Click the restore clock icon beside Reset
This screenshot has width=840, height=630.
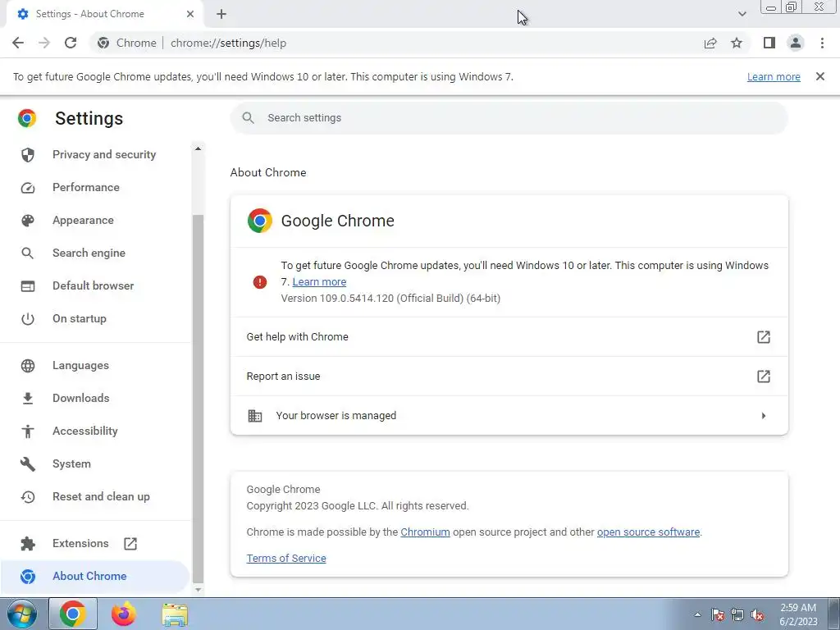(27, 497)
